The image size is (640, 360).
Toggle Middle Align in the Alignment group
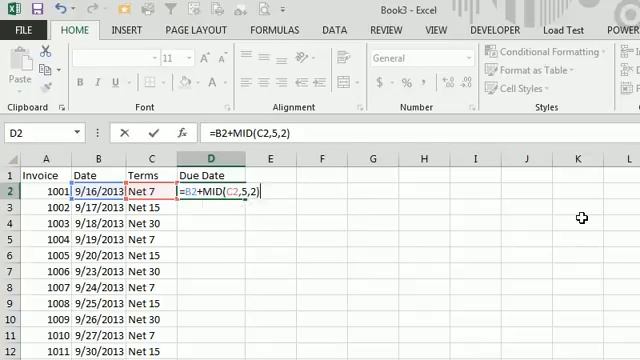click(264, 58)
